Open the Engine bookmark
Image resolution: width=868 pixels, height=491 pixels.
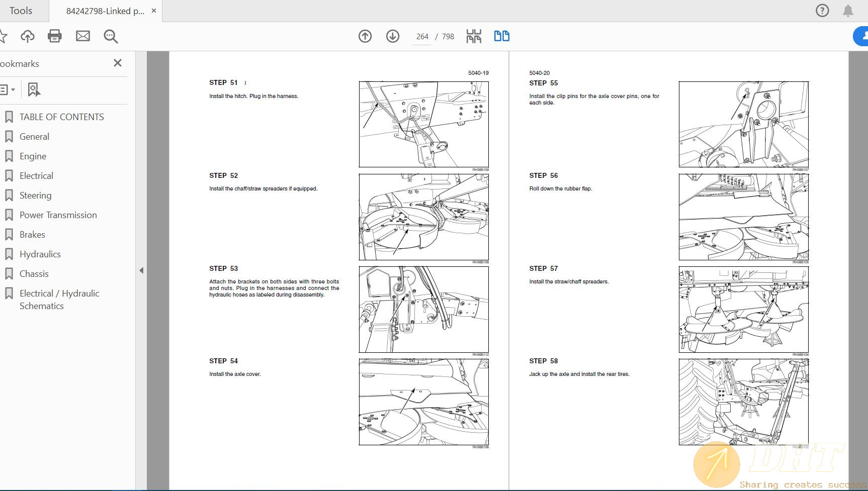coord(33,156)
